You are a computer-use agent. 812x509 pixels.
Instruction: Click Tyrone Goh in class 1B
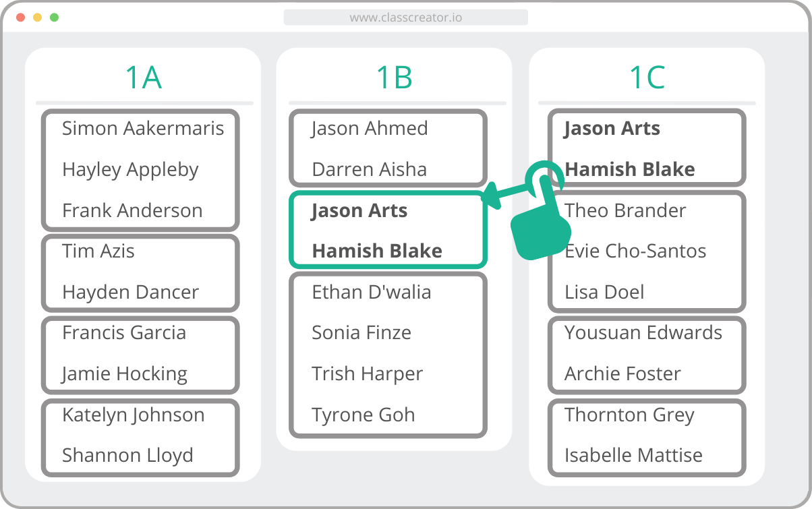tap(364, 415)
